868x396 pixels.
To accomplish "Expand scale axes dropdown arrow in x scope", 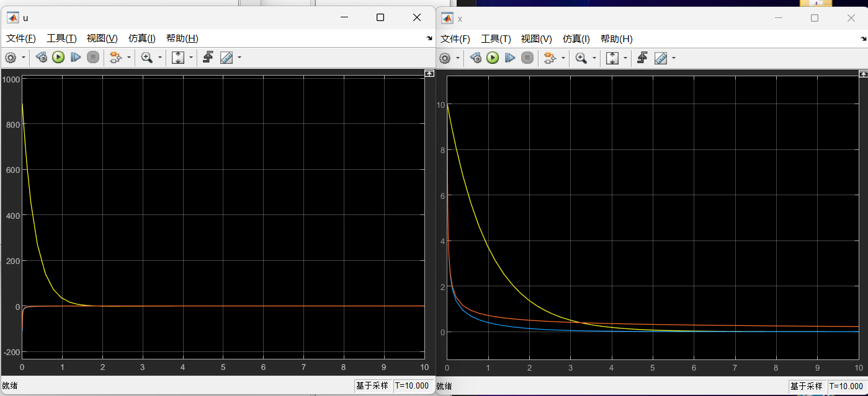I will [x=625, y=58].
